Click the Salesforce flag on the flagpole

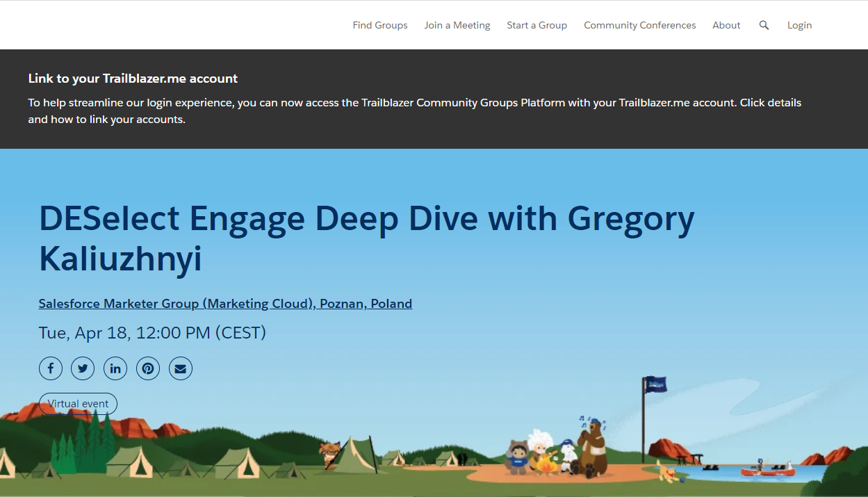click(655, 384)
